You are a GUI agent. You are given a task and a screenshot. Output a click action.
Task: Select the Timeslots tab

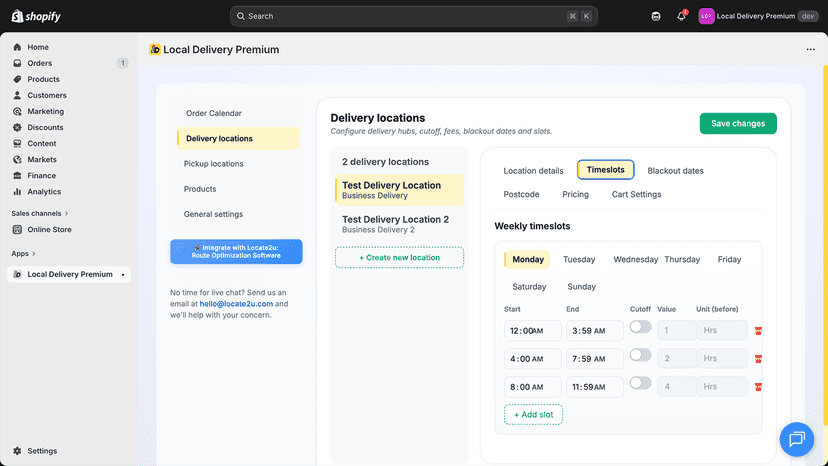pyautogui.click(x=606, y=170)
